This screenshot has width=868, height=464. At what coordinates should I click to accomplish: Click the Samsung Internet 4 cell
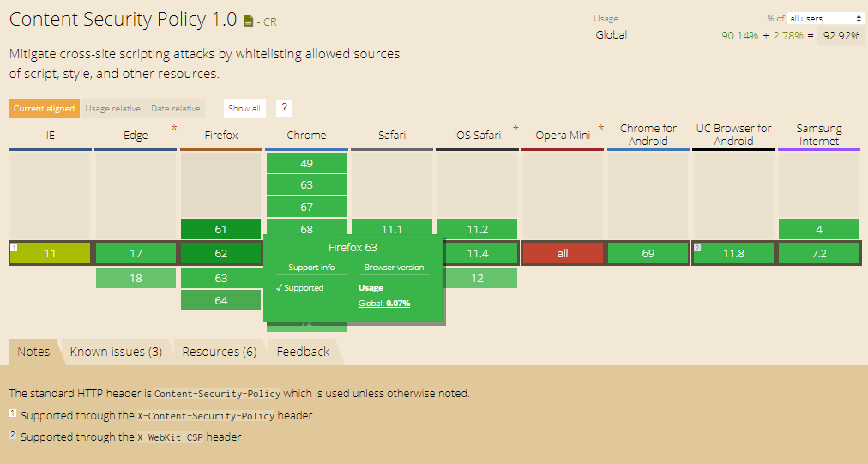[819, 229]
